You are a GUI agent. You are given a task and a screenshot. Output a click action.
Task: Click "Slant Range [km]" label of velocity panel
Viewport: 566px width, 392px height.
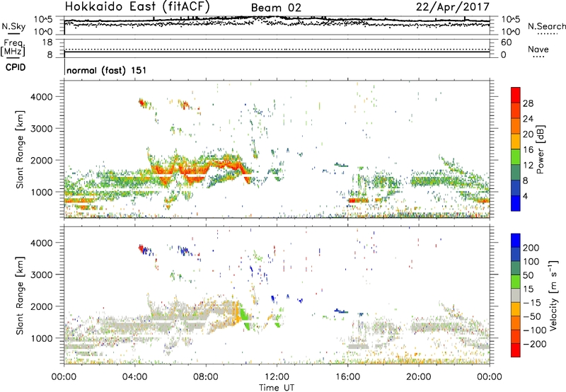(x=20, y=296)
